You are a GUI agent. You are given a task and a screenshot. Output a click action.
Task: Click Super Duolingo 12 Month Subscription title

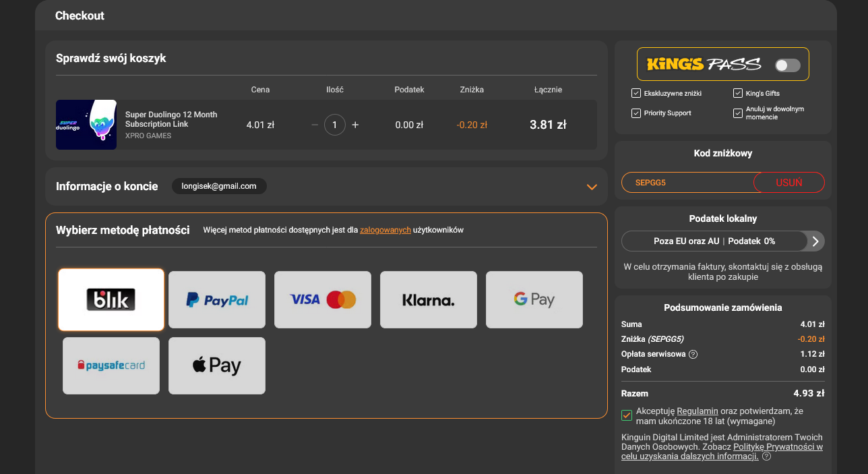click(x=171, y=119)
